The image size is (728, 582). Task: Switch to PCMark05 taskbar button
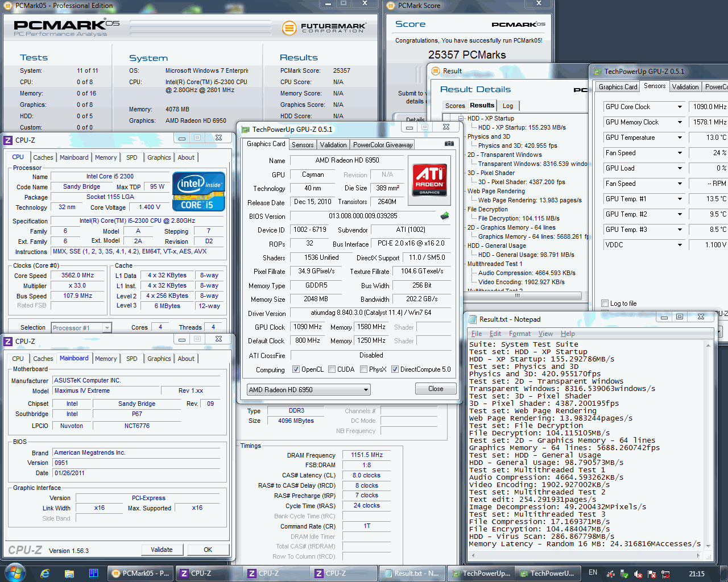(x=140, y=573)
